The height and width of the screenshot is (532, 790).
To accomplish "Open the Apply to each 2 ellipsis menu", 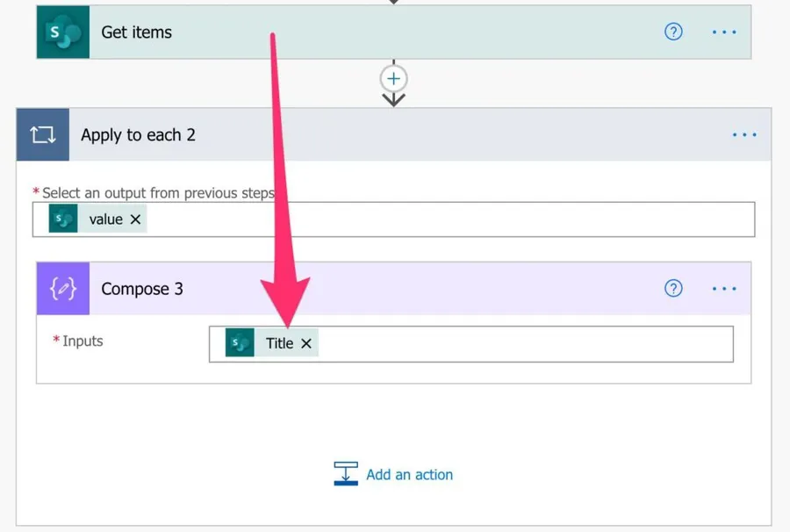I will click(744, 135).
